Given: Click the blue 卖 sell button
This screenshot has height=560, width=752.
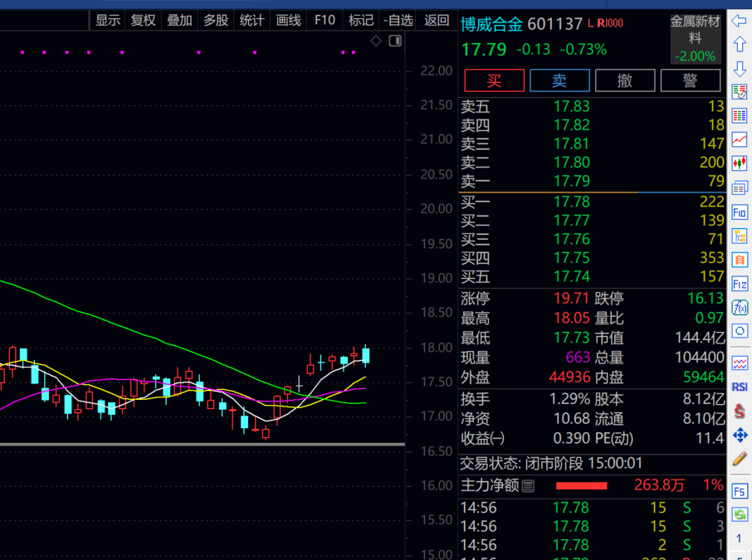Looking at the screenshot, I should (x=559, y=80).
